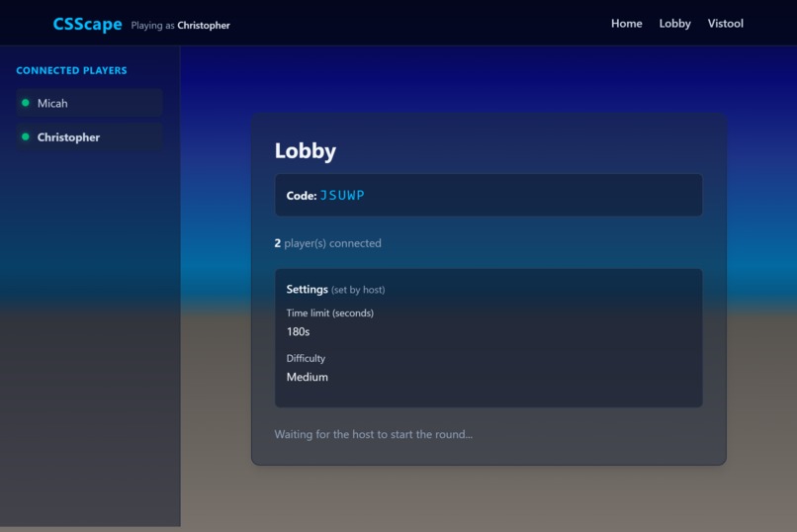Click the Lobby card heading
The width and height of the screenshot is (797, 532).
click(x=305, y=151)
